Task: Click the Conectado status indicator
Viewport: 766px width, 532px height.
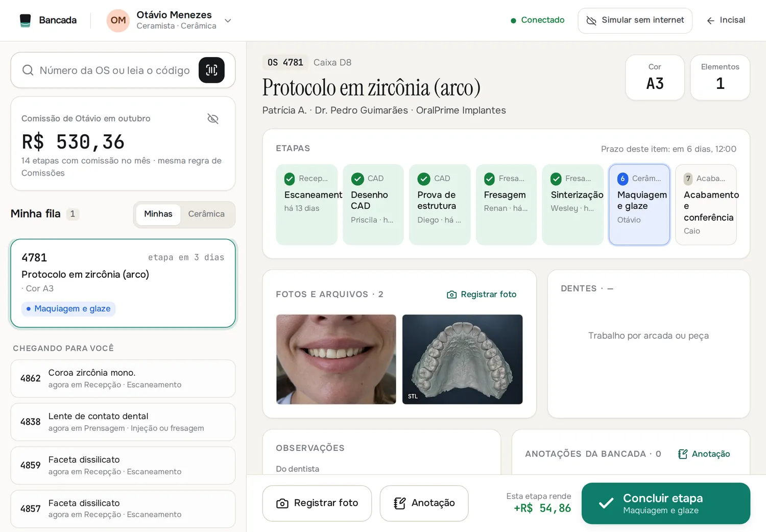Action: point(537,20)
